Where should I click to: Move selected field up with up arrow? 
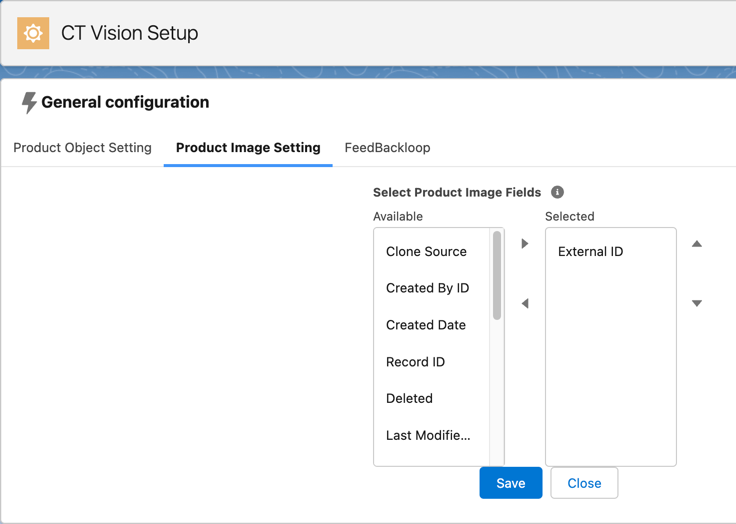697,244
